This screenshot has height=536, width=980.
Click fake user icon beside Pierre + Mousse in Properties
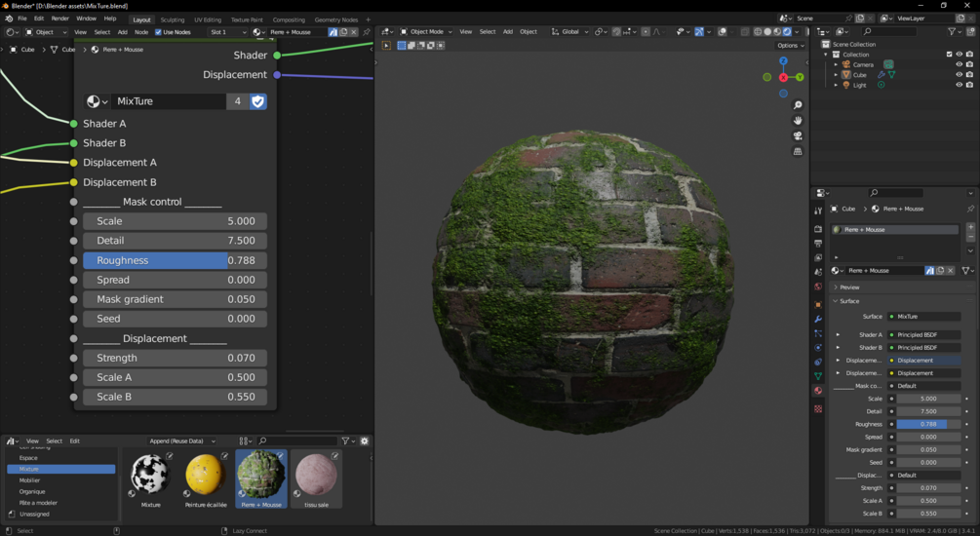coord(929,271)
